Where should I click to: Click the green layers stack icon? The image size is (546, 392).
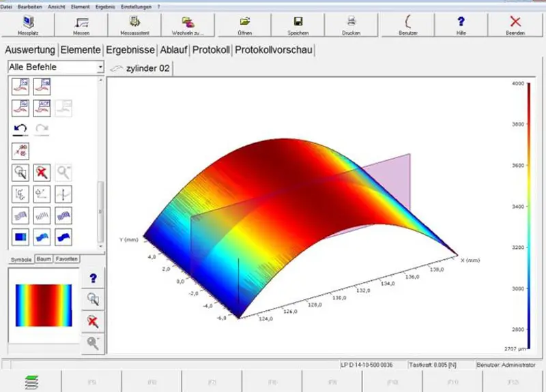[31, 380]
